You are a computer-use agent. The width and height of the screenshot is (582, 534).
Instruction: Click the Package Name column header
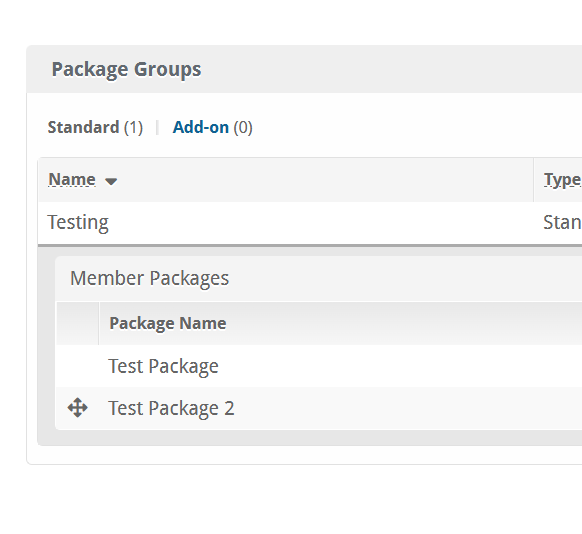[x=168, y=323]
